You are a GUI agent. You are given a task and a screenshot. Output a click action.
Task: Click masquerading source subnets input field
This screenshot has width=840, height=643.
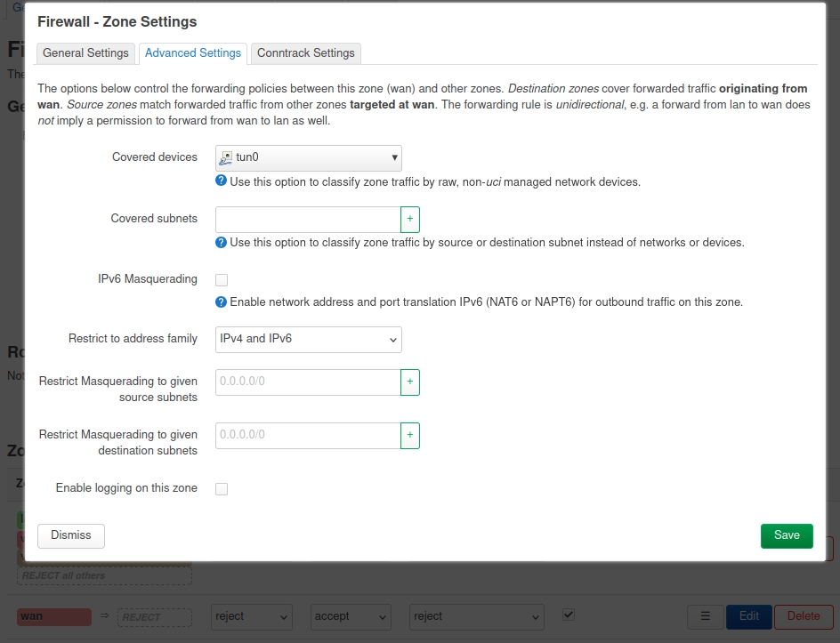coord(308,382)
